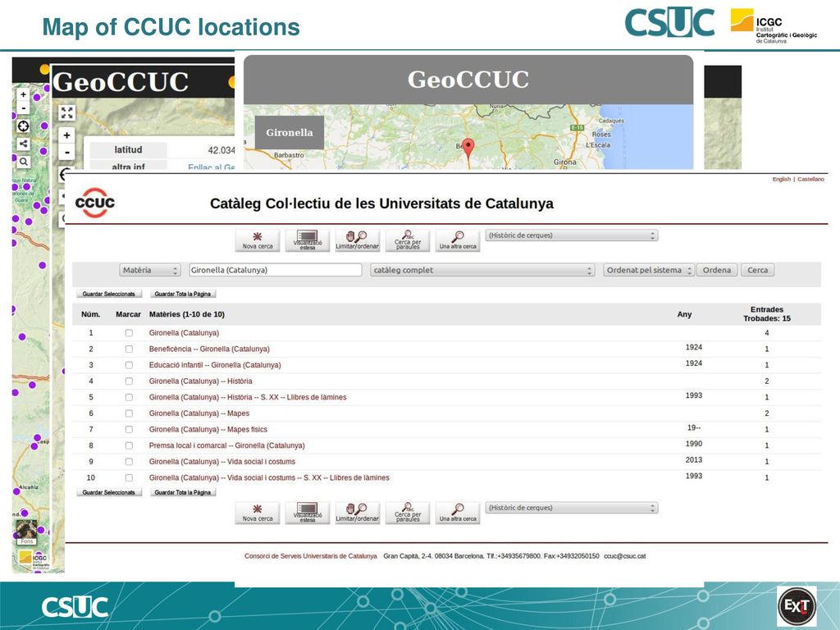Viewport: 840px width, 630px height.
Task: Click the share icon on left map toolbar
Action: pos(24,144)
